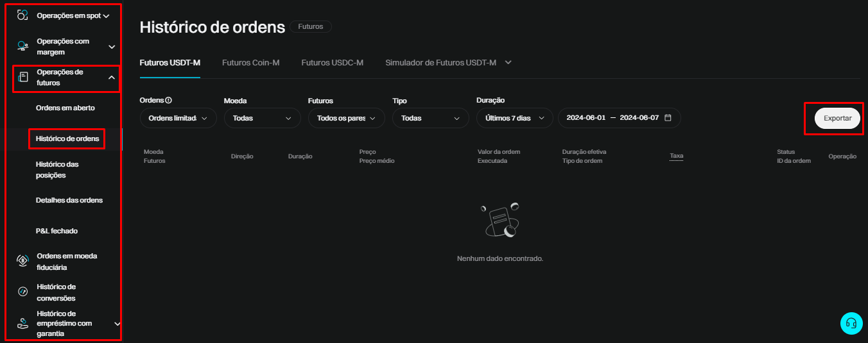This screenshot has width=868, height=343.
Task: Open the Moeda dropdown showing Todas
Action: [x=262, y=118]
